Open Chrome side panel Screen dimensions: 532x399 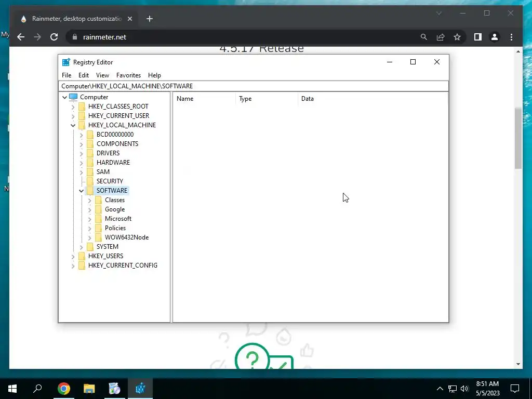tap(478, 37)
